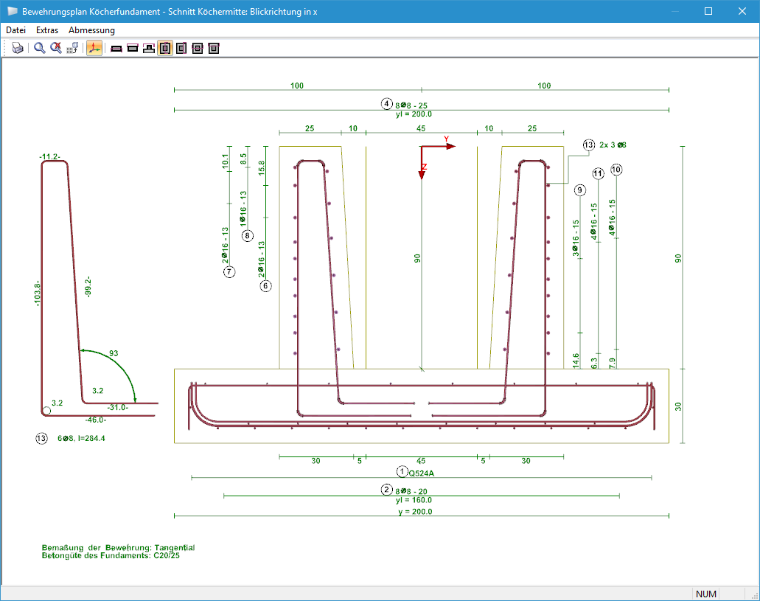The width and height of the screenshot is (760, 601).
Task: Select the highlighted pocket-center section view icon
Action: tap(165, 48)
